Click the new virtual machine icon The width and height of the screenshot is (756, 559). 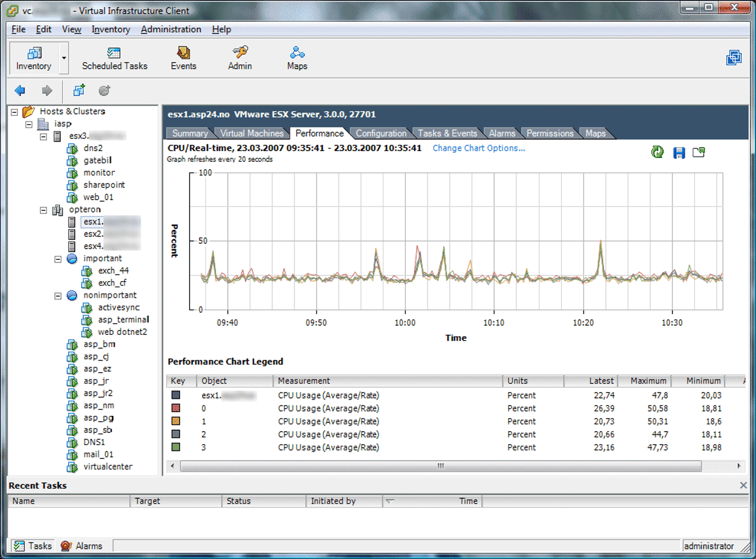click(79, 90)
